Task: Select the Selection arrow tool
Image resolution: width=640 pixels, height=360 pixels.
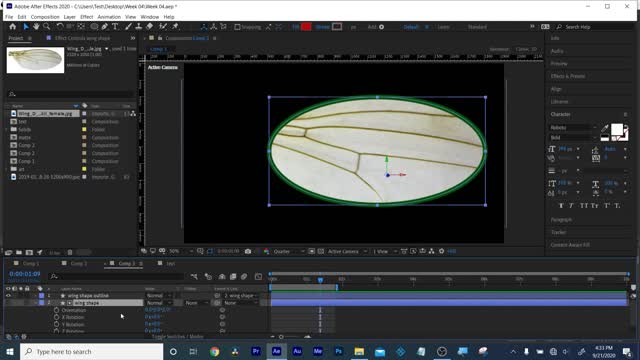Action: point(26,27)
